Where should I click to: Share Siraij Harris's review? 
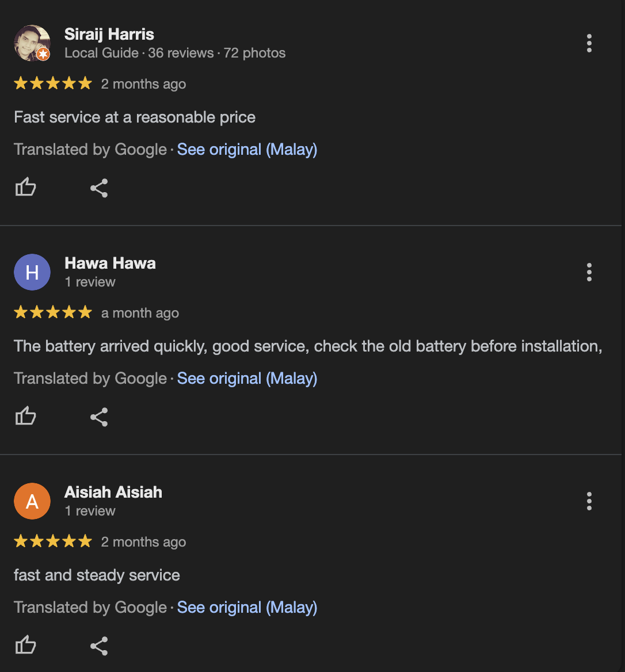pos(99,188)
